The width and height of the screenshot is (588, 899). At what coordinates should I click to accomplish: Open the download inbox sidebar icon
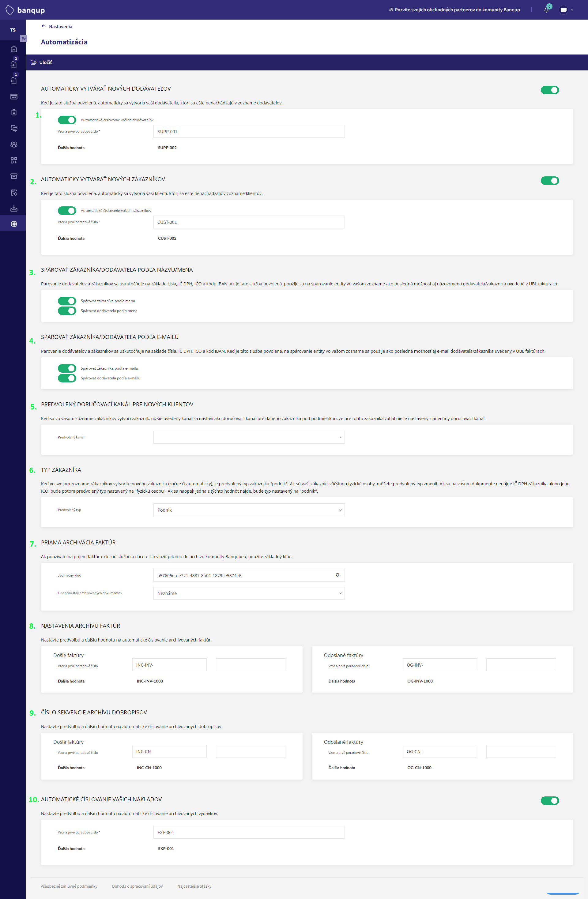pos(14,209)
